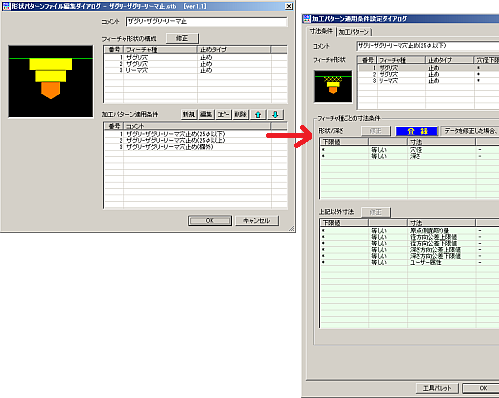
Task: Click the コメント field in the right dialog
Action: click(428, 46)
